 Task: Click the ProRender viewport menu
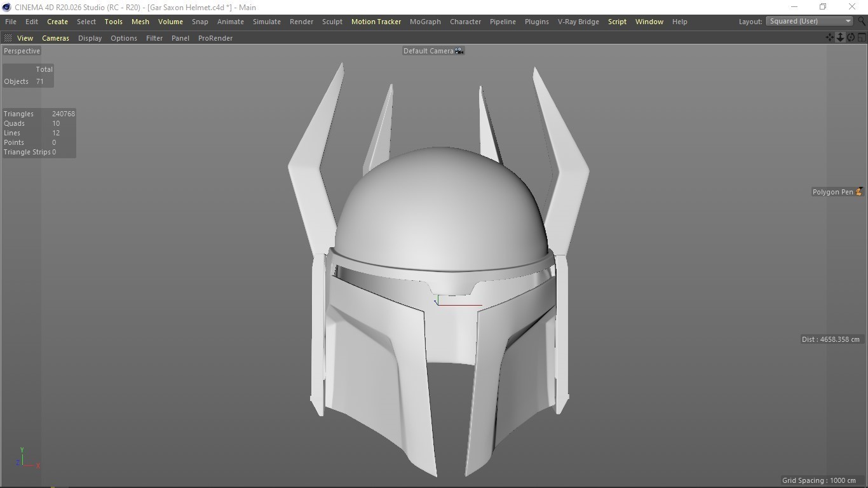click(215, 38)
